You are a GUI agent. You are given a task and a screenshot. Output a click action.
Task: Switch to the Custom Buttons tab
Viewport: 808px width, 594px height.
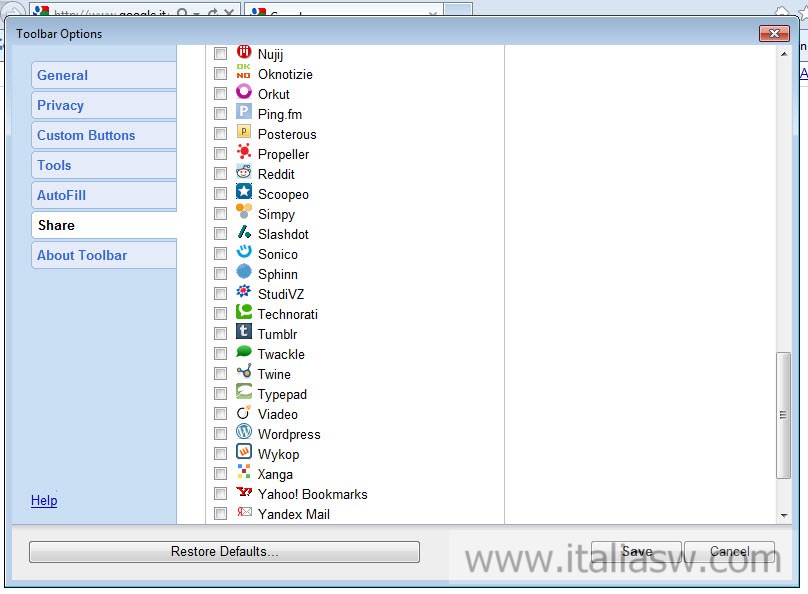[x=86, y=135]
